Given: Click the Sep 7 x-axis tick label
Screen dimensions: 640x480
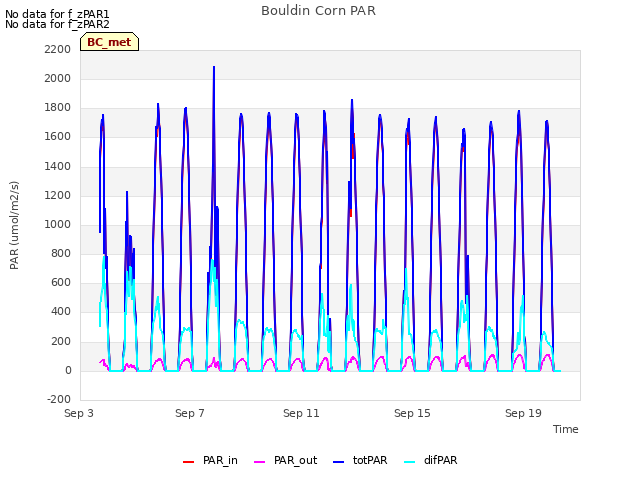Looking at the screenshot, I should tap(190, 413).
